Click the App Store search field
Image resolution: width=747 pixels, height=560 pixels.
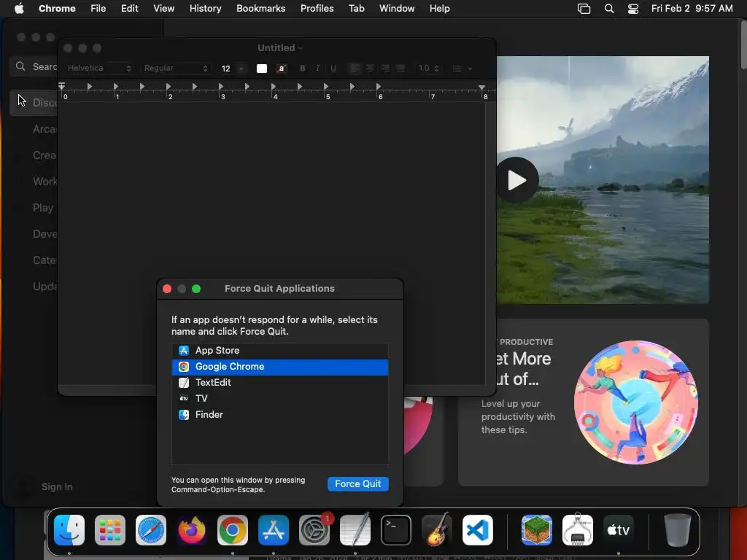coord(34,66)
